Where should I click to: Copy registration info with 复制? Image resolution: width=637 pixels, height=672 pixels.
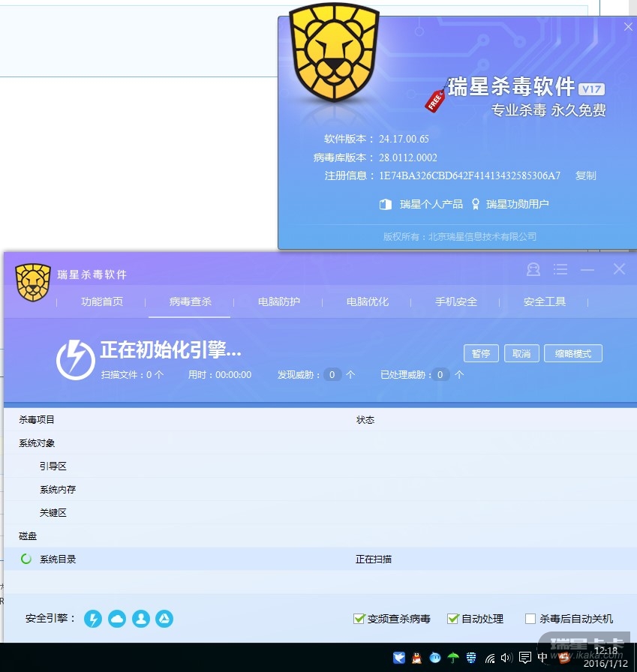coord(585,175)
